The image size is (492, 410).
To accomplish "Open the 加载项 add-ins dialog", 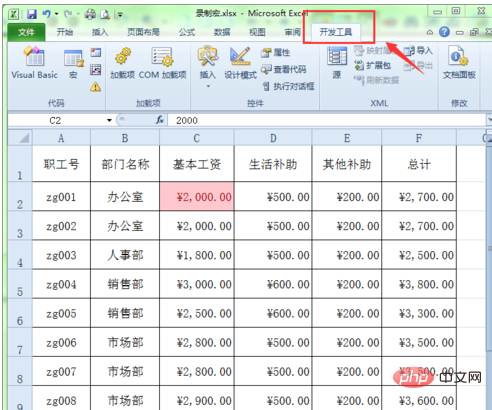I will [122, 63].
